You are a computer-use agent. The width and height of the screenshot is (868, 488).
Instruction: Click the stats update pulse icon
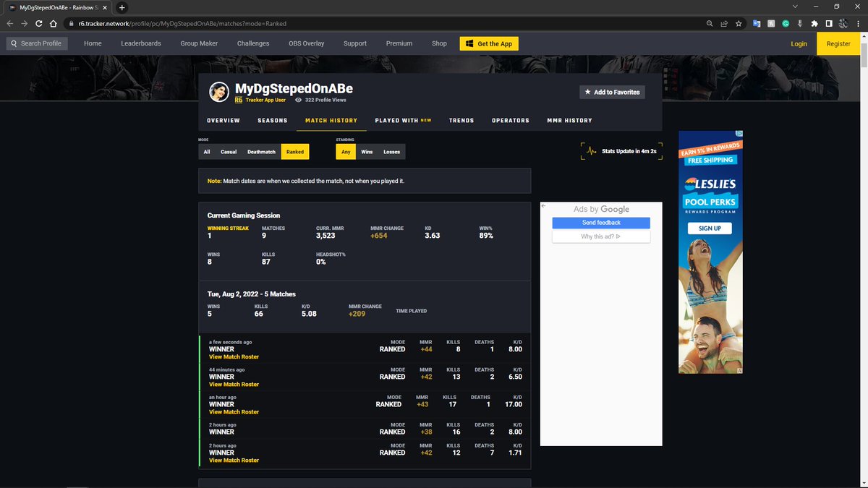point(592,151)
